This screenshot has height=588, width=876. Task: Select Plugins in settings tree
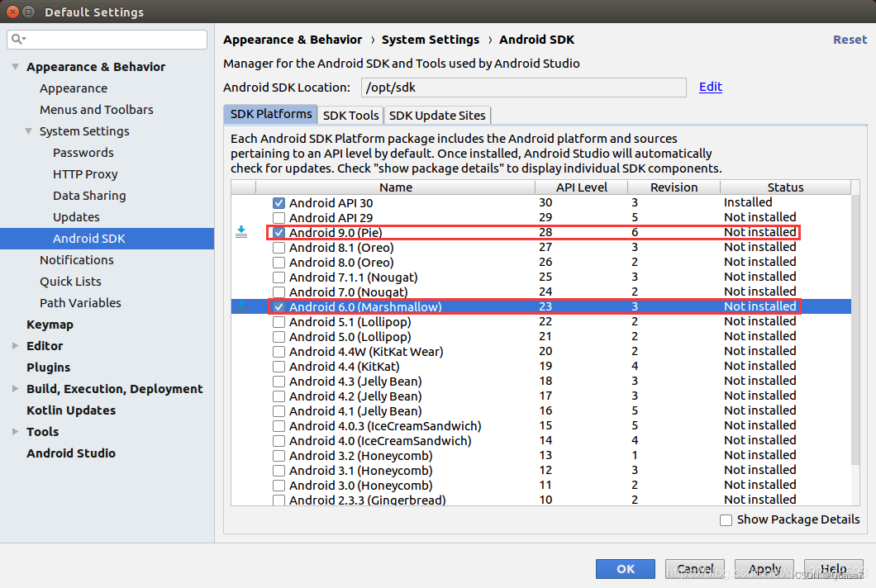tap(48, 367)
